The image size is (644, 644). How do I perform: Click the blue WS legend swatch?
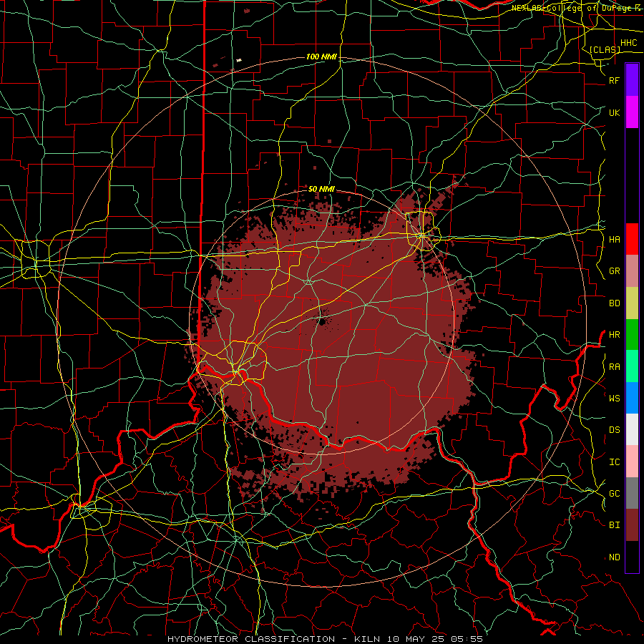(x=632, y=398)
